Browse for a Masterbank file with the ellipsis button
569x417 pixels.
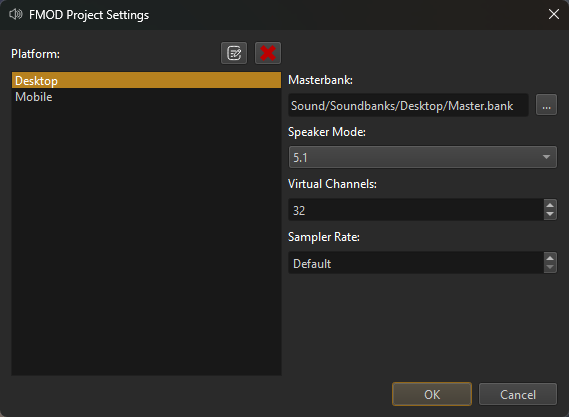(546, 105)
